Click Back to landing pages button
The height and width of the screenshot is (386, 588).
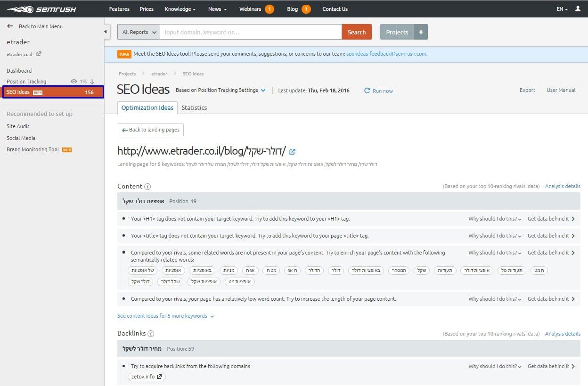pyautogui.click(x=151, y=130)
